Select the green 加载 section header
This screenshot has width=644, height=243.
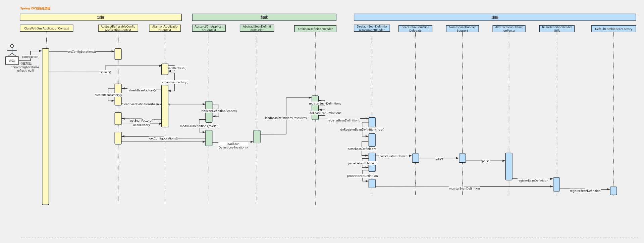coord(264,17)
